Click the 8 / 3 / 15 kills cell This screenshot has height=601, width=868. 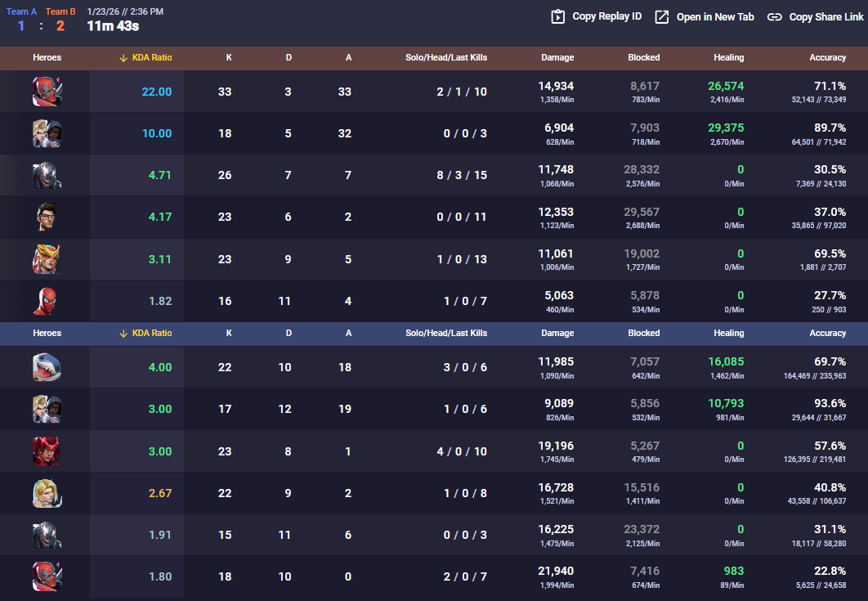pyautogui.click(x=462, y=176)
